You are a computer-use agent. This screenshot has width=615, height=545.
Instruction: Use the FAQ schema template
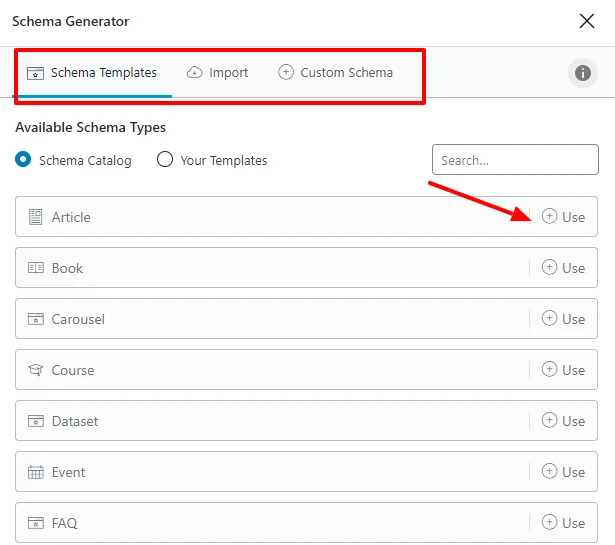click(x=563, y=523)
